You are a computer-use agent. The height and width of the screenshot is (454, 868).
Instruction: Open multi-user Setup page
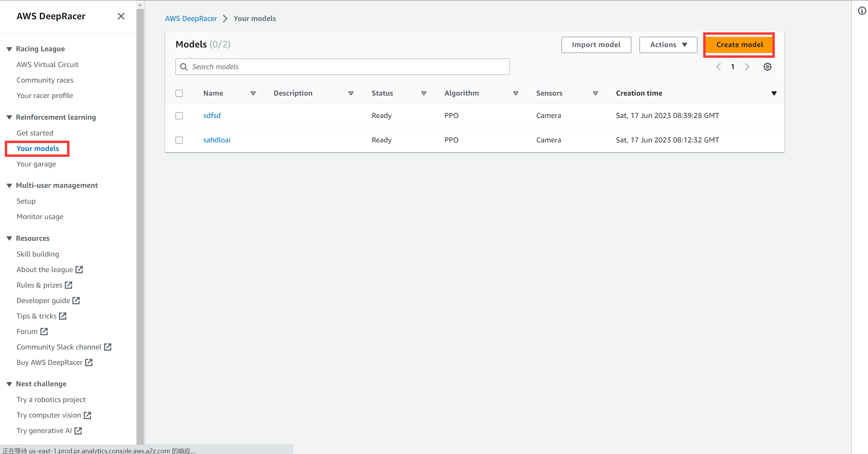click(x=26, y=201)
